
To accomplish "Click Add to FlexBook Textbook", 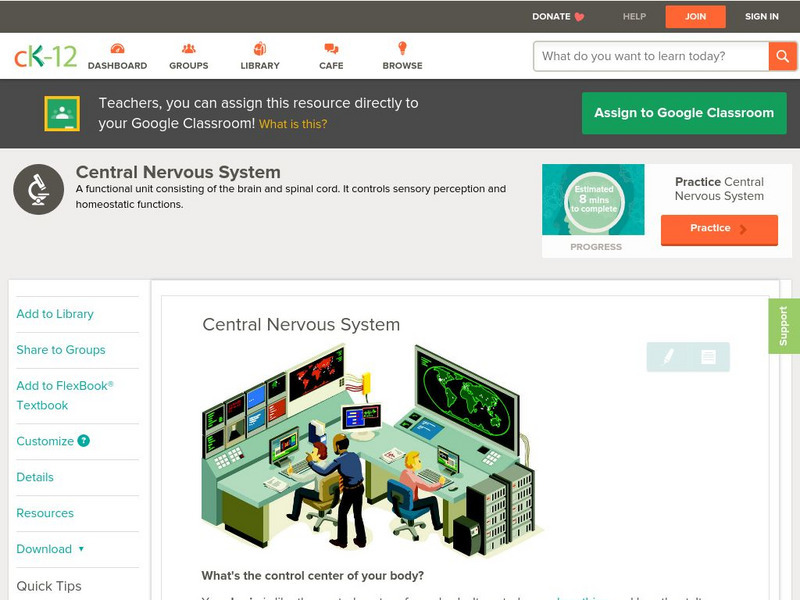I will click(x=65, y=395).
